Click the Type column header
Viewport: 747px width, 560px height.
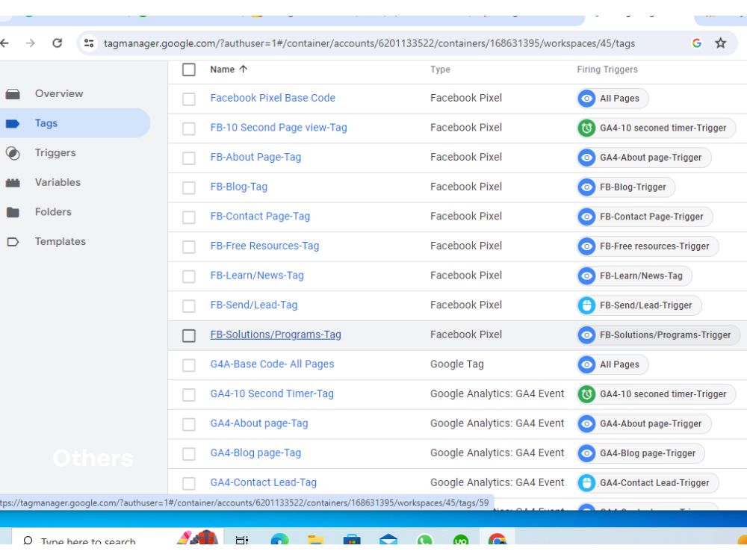(440, 69)
